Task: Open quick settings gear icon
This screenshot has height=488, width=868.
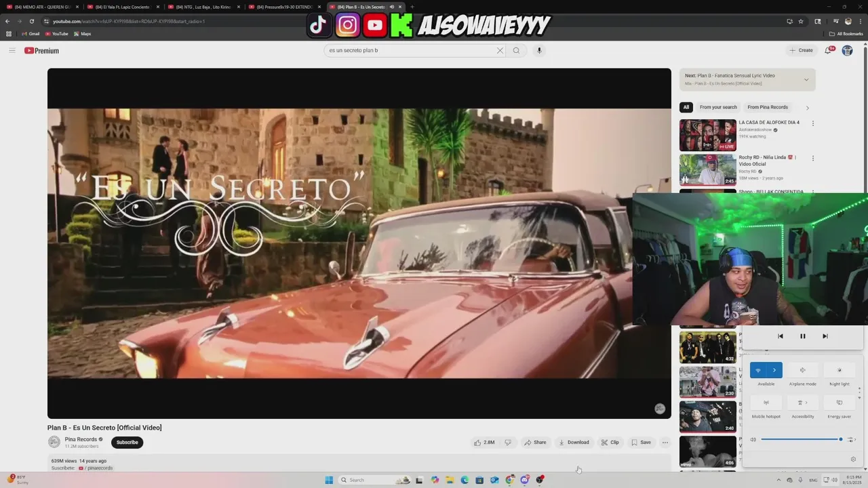Action: click(x=853, y=459)
